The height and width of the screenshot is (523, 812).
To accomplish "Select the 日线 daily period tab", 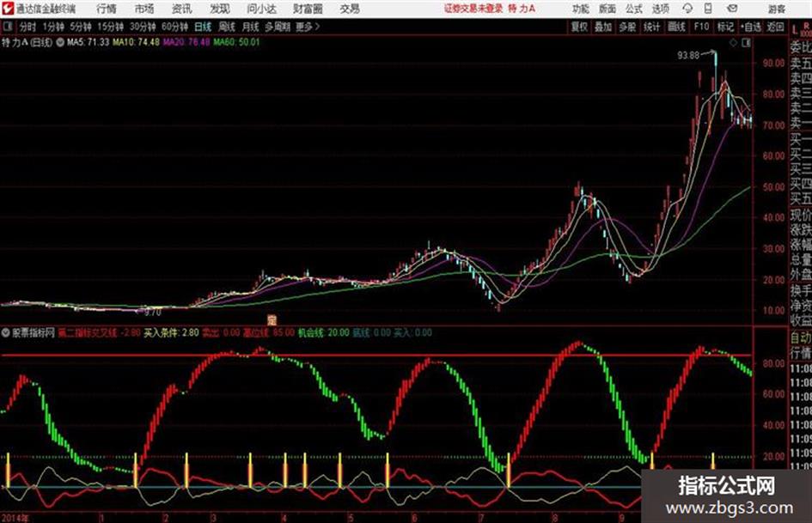I will [x=203, y=27].
